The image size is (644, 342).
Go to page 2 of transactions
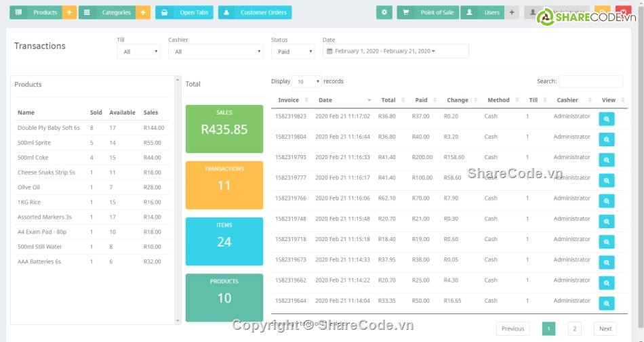point(574,328)
